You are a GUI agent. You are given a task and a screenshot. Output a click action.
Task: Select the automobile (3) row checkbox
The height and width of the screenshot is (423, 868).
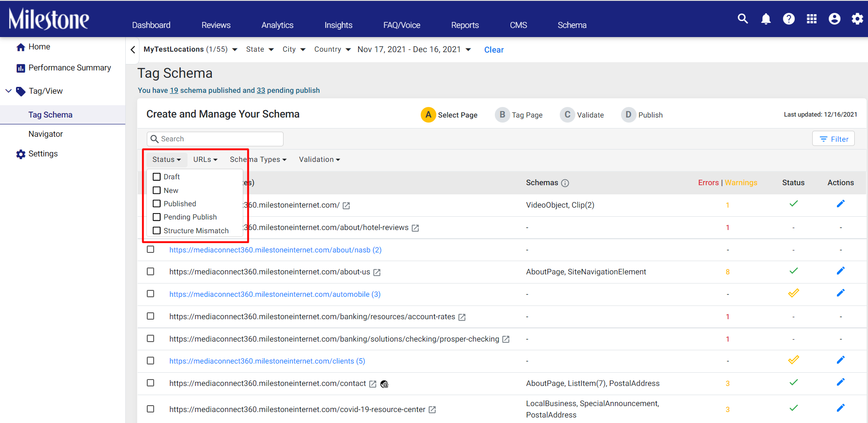pyautogui.click(x=150, y=294)
